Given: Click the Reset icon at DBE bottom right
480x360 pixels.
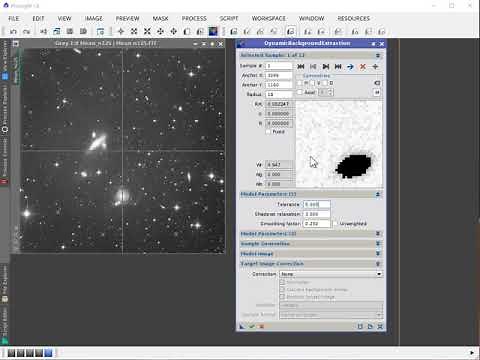Looking at the screenshot, I should [380, 326].
